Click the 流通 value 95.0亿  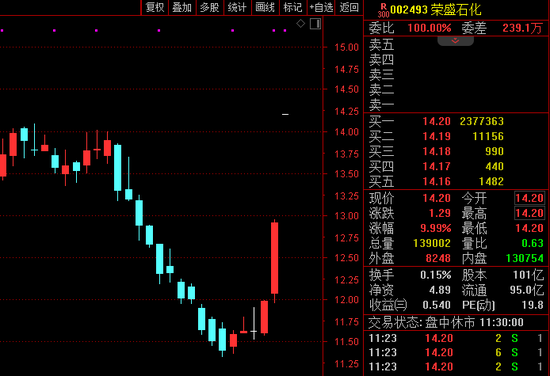tap(526, 290)
